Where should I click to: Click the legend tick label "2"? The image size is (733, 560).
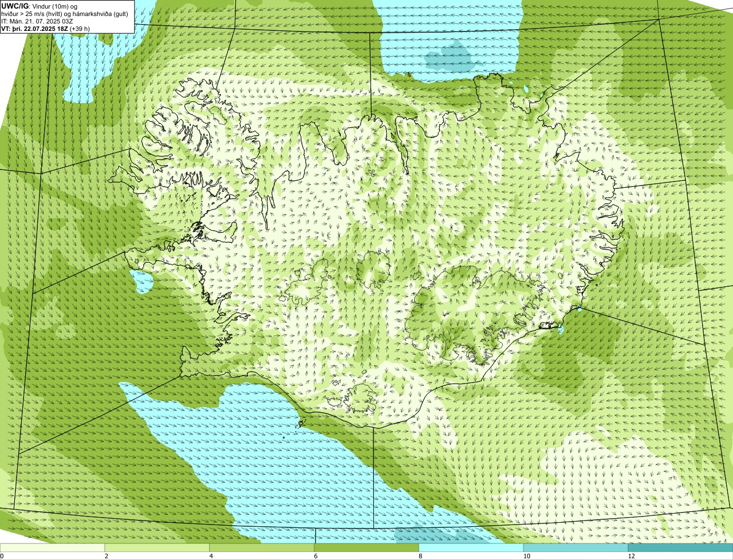click(107, 556)
